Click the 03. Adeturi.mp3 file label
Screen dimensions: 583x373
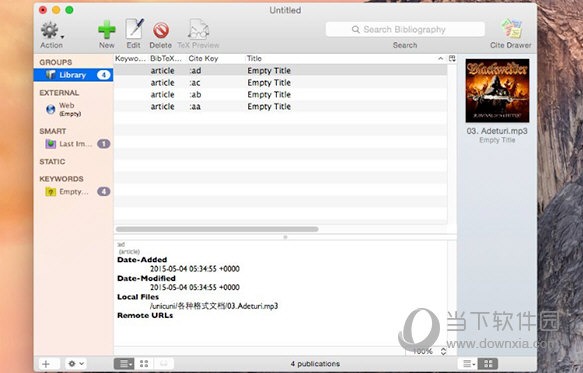497,131
